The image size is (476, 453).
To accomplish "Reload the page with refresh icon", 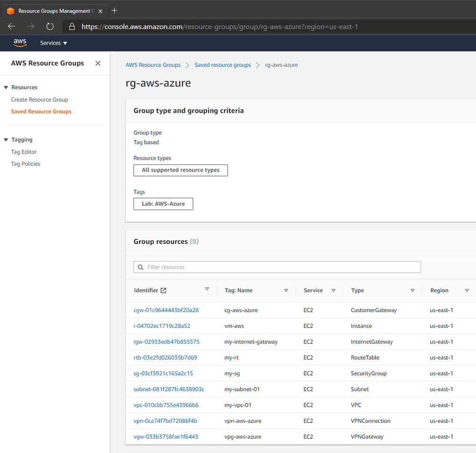I will point(50,26).
